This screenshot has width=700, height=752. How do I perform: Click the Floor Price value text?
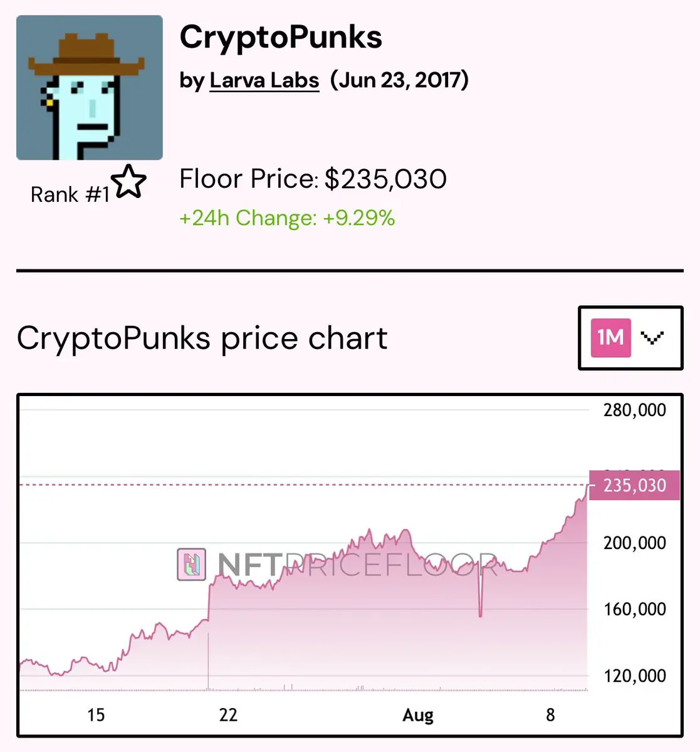point(385,179)
